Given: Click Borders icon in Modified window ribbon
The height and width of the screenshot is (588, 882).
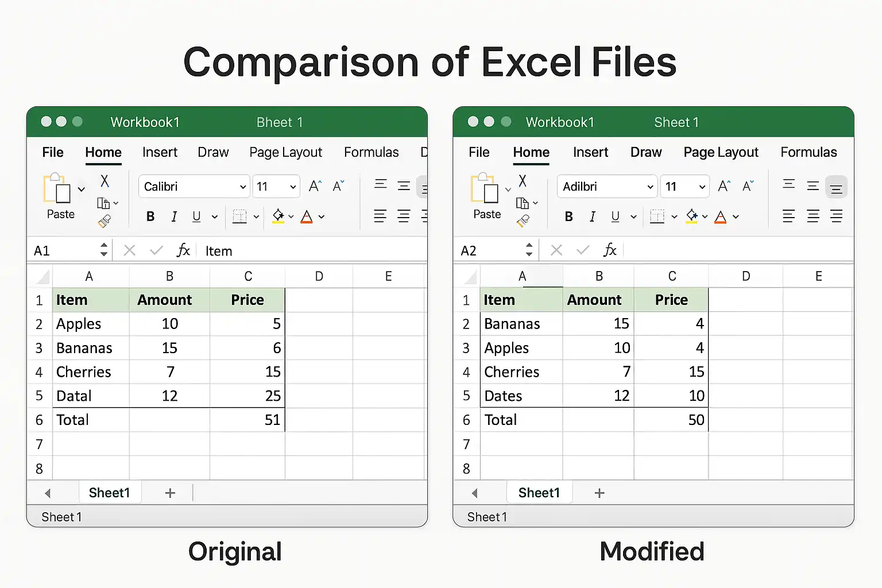Looking at the screenshot, I should (x=657, y=216).
